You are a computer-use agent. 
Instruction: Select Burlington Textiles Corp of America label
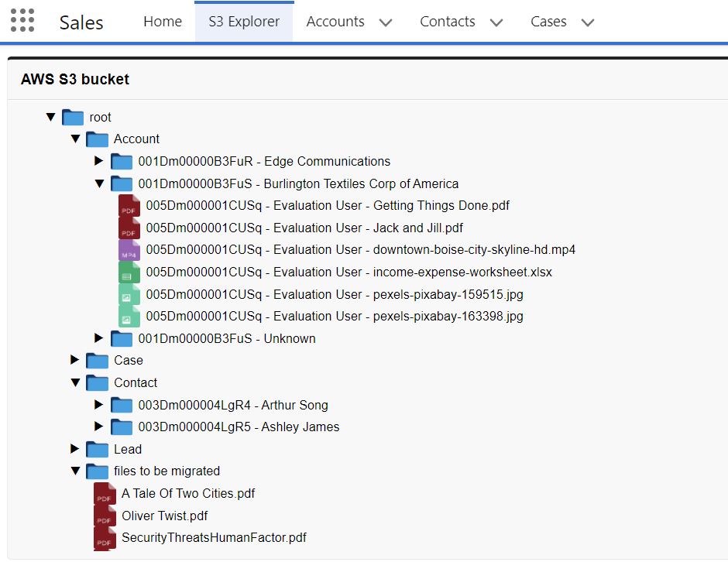298,183
